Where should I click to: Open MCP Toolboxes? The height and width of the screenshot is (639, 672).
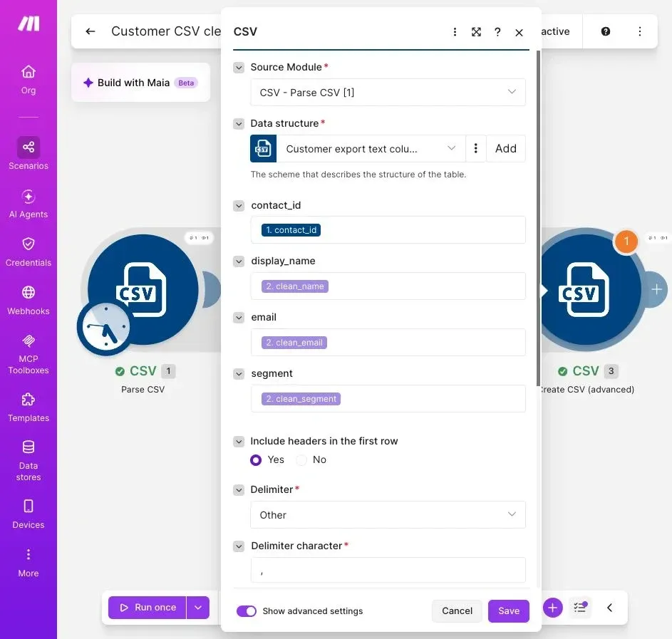[29, 354]
